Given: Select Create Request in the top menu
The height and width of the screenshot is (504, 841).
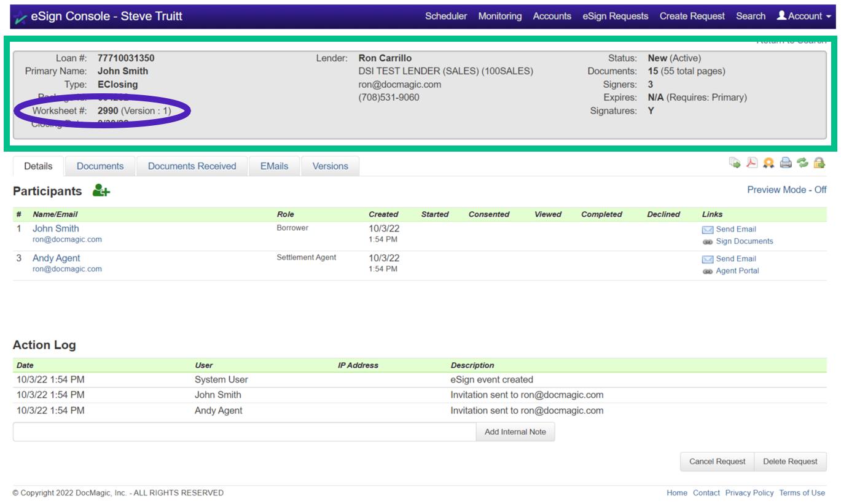Looking at the screenshot, I should (692, 16).
